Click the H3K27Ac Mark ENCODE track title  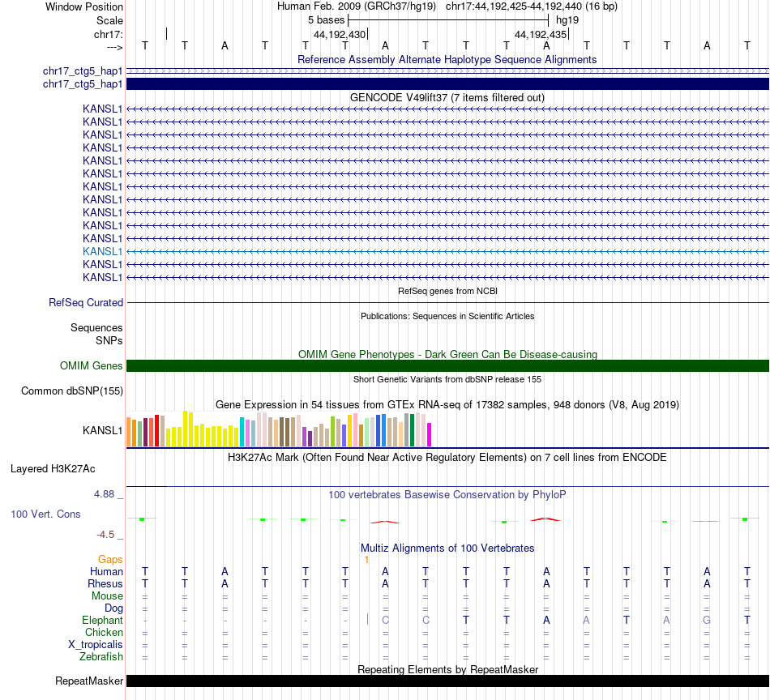pyautogui.click(x=447, y=458)
